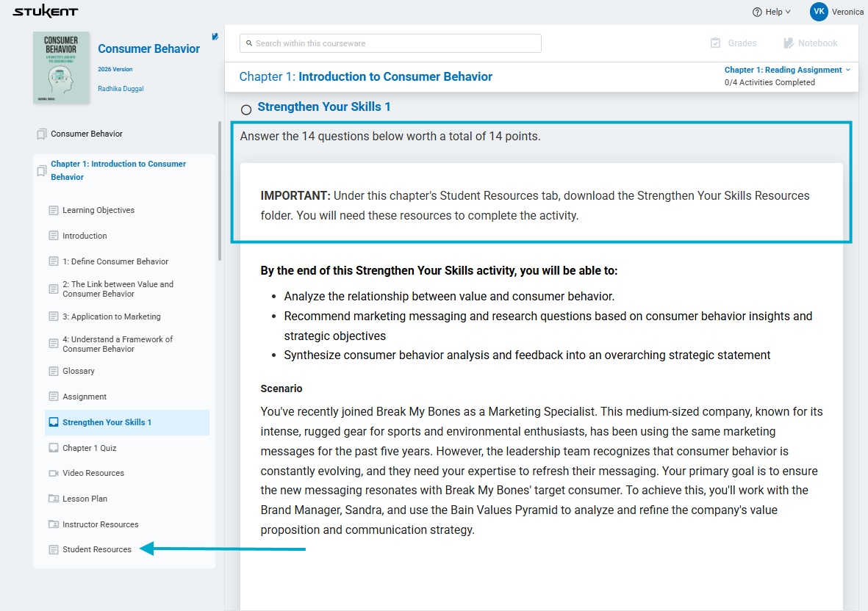Open Student Resources in sidebar
The width and height of the screenshot is (868, 611).
[97, 549]
